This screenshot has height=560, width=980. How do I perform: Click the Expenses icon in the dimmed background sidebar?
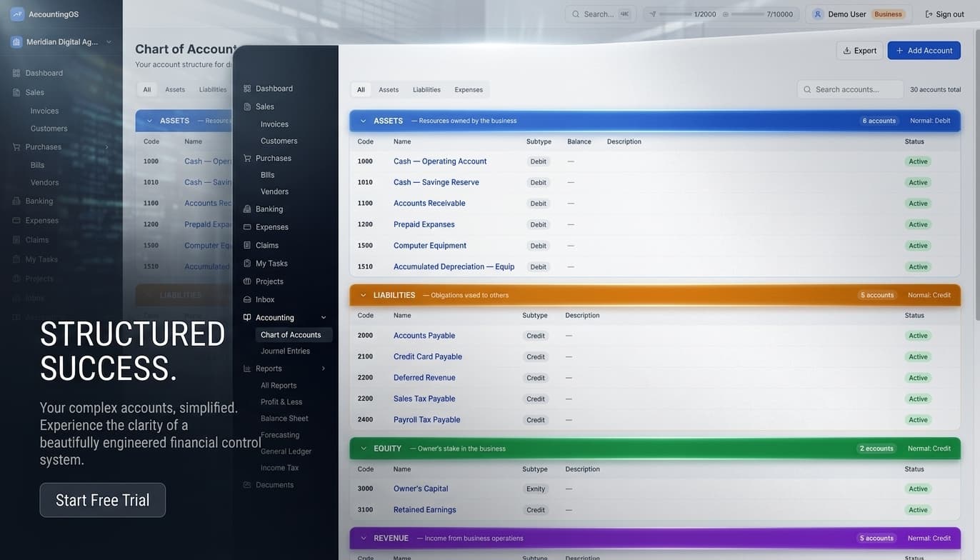point(16,221)
